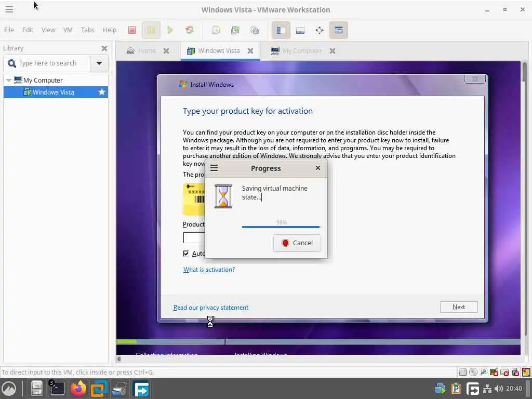Open the Firefox taskbar icon
This screenshot has width=532, height=399.
[78, 389]
